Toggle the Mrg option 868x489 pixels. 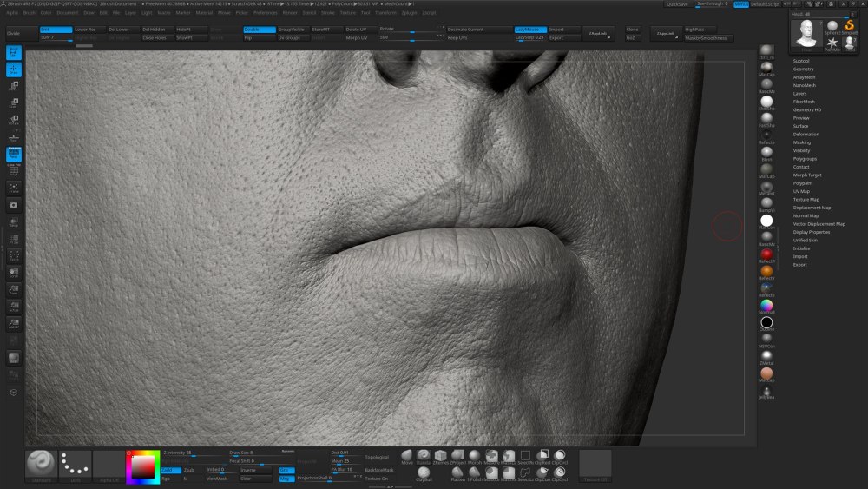coord(286,479)
